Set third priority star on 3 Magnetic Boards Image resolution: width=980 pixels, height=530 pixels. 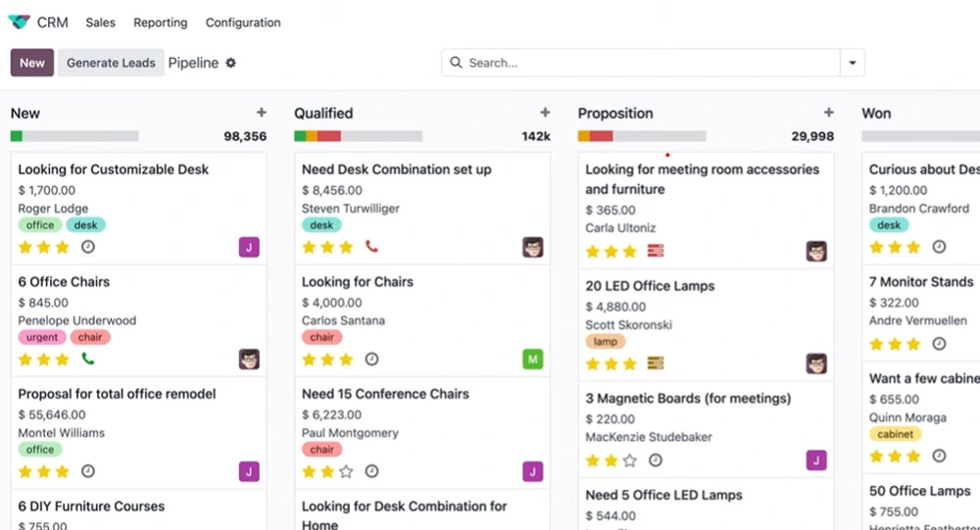[x=629, y=460]
